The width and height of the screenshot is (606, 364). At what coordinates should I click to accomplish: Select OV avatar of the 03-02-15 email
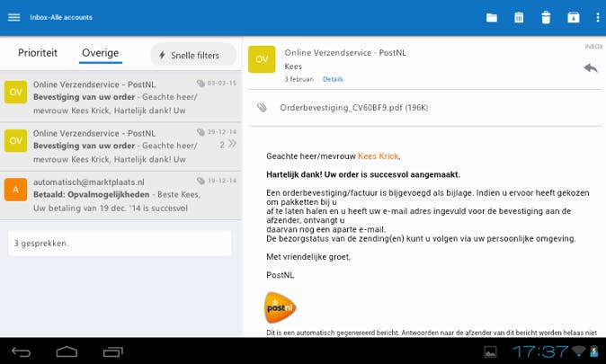click(x=15, y=92)
